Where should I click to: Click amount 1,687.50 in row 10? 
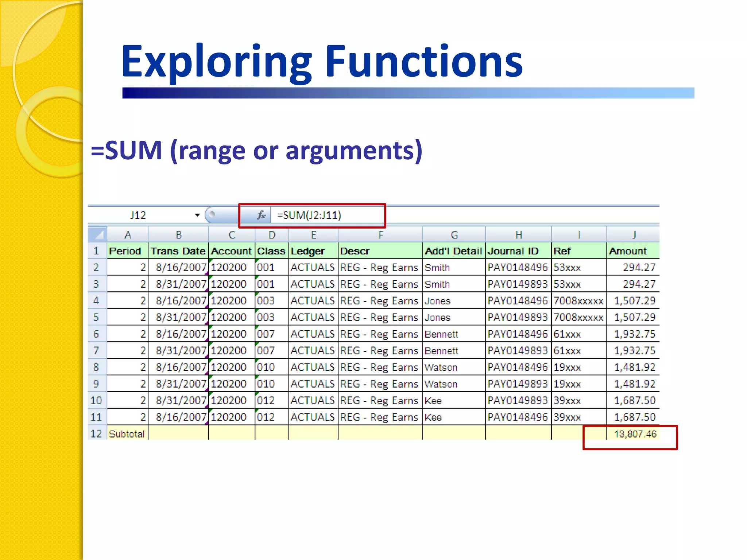pos(633,400)
